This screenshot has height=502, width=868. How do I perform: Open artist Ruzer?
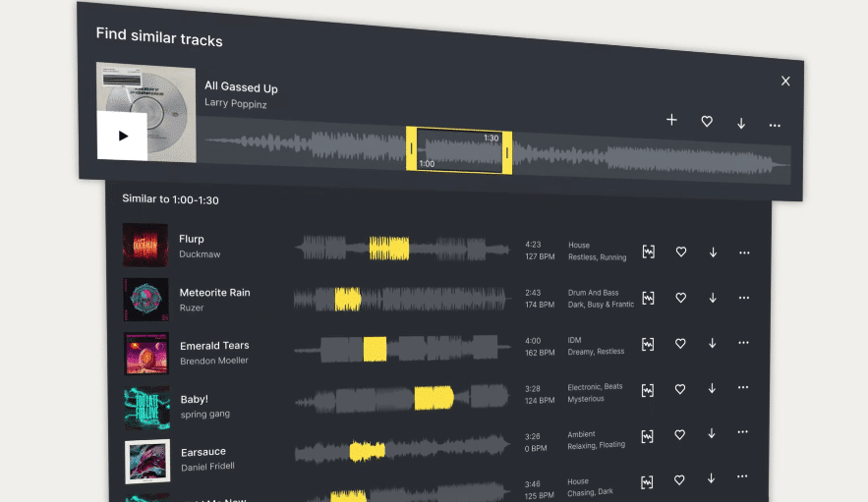(192, 307)
